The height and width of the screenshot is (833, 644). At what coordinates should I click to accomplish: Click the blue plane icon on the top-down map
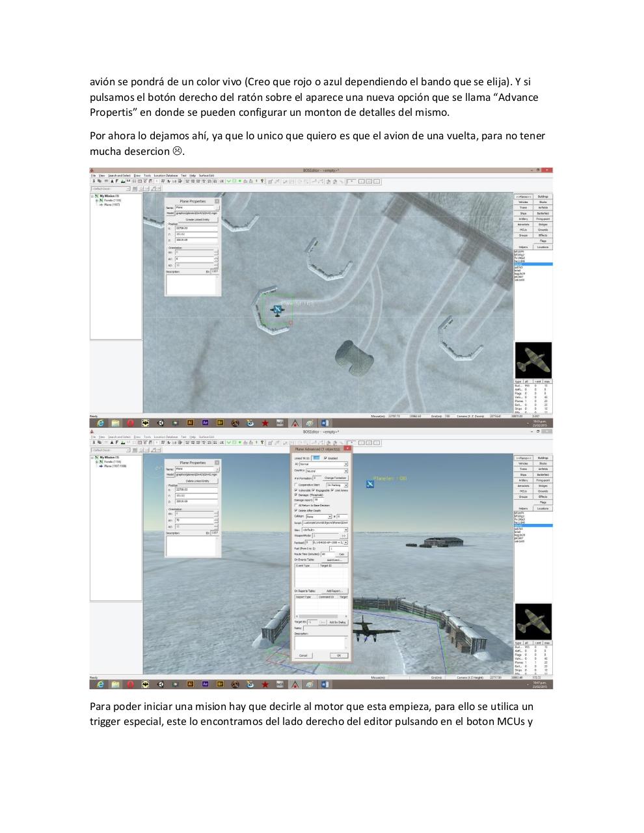click(x=277, y=308)
